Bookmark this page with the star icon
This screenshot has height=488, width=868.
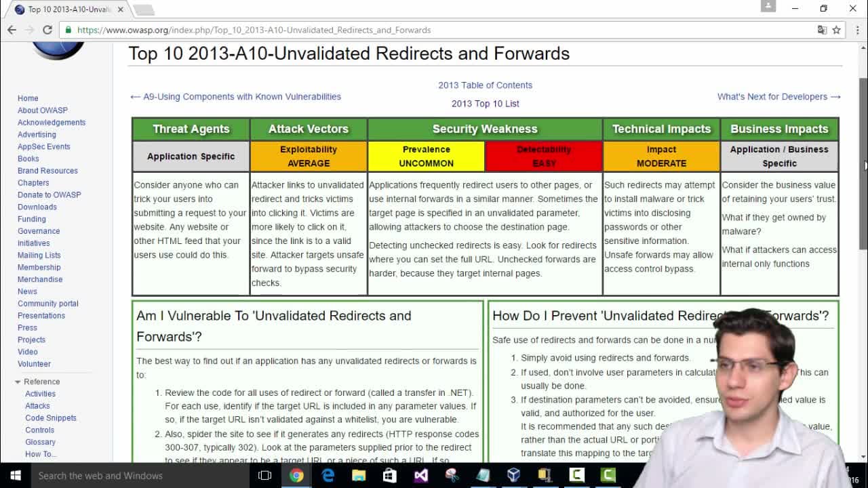(x=837, y=30)
